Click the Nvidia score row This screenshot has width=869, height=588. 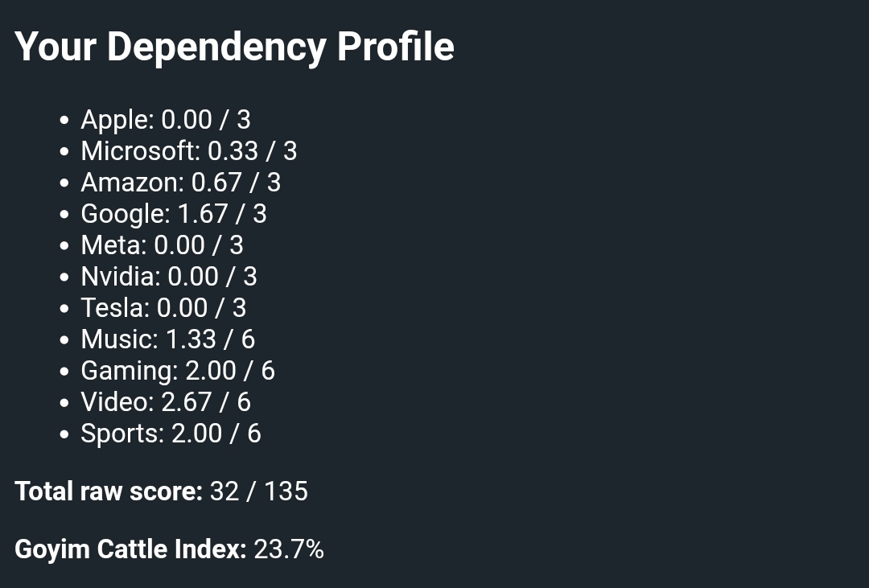click(x=168, y=277)
